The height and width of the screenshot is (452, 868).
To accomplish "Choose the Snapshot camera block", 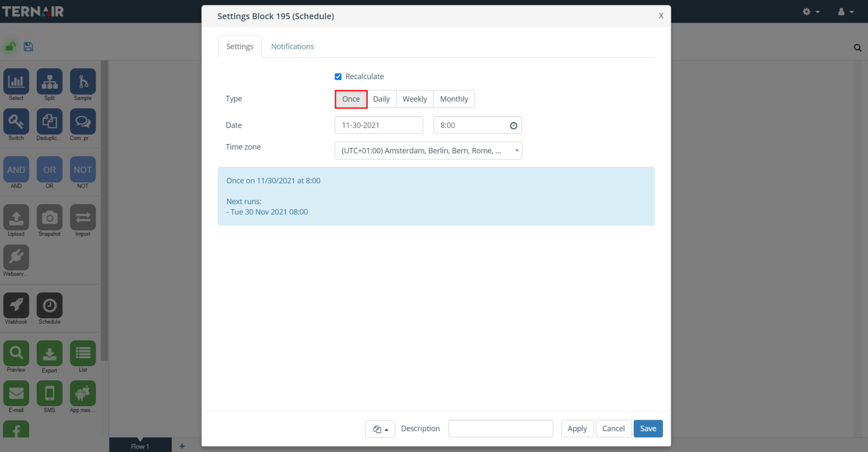I will [x=50, y=218].
